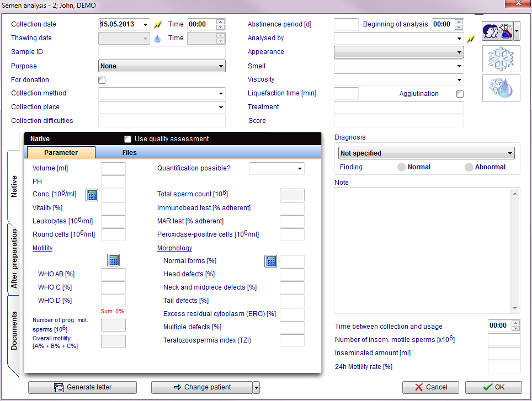Click the Inseminated amount [ml] input field
Image resolution: width=532 pixels, height=401 pixels.
(504, 353)
